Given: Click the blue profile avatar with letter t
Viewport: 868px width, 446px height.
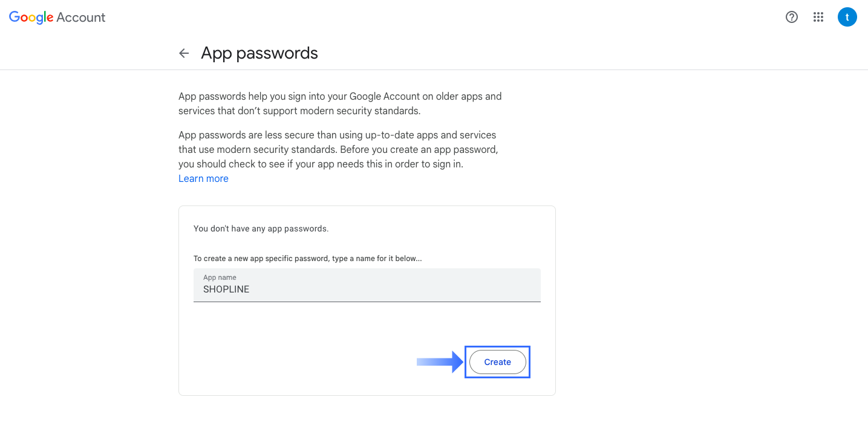Looking at the screenshot, I should point(847,17).
